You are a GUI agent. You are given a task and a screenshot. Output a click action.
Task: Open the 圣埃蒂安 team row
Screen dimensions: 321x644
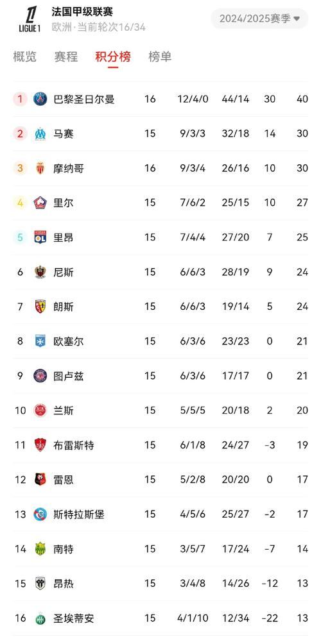pyautogui.click(x=160, y=618)
